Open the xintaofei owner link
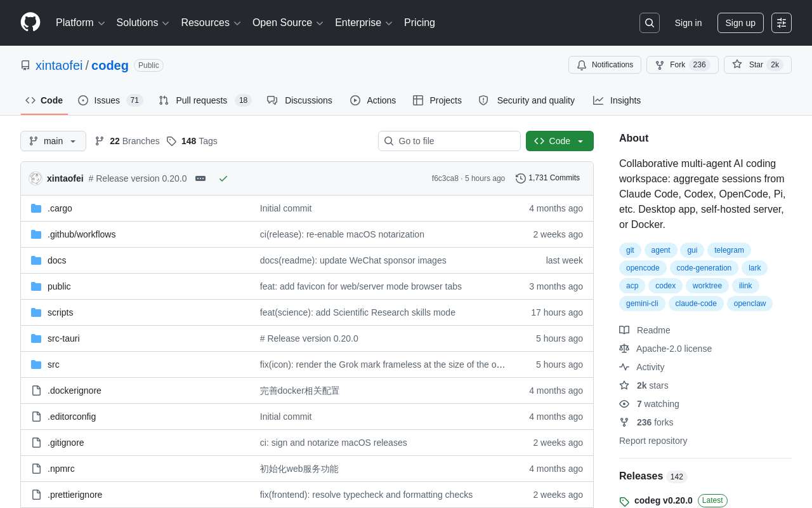Image resolution: width=812 pixels, height=508 pixels. (x=59, y=65)
